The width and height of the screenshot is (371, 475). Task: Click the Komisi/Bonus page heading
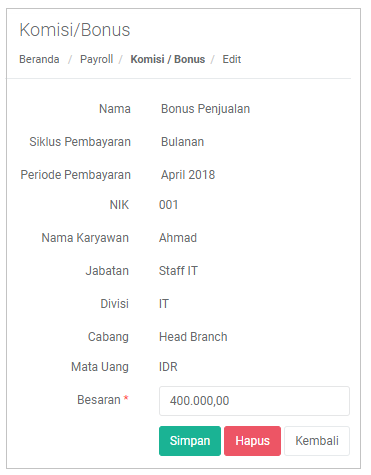(x=75, y=30)
